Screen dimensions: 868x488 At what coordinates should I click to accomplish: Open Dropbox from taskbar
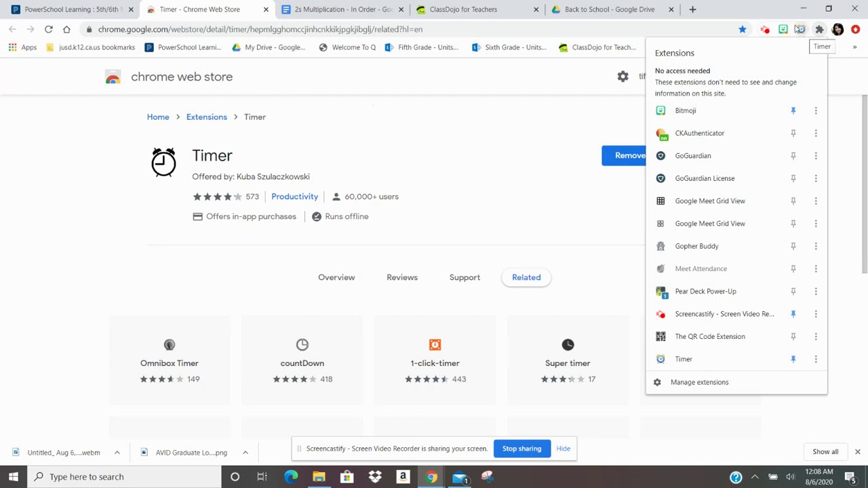pos(375,477)
